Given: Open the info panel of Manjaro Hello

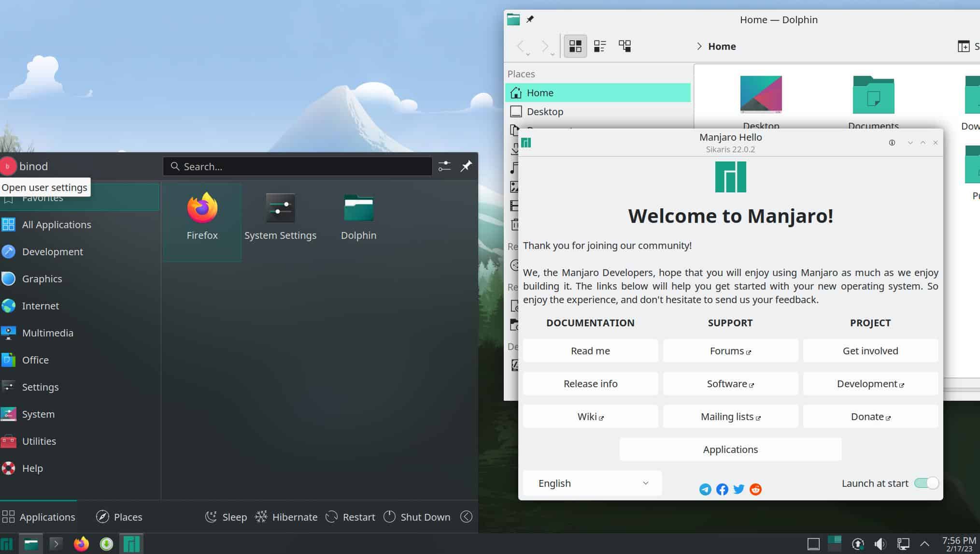Looking at the screenshot, I should tap(892, 143).
